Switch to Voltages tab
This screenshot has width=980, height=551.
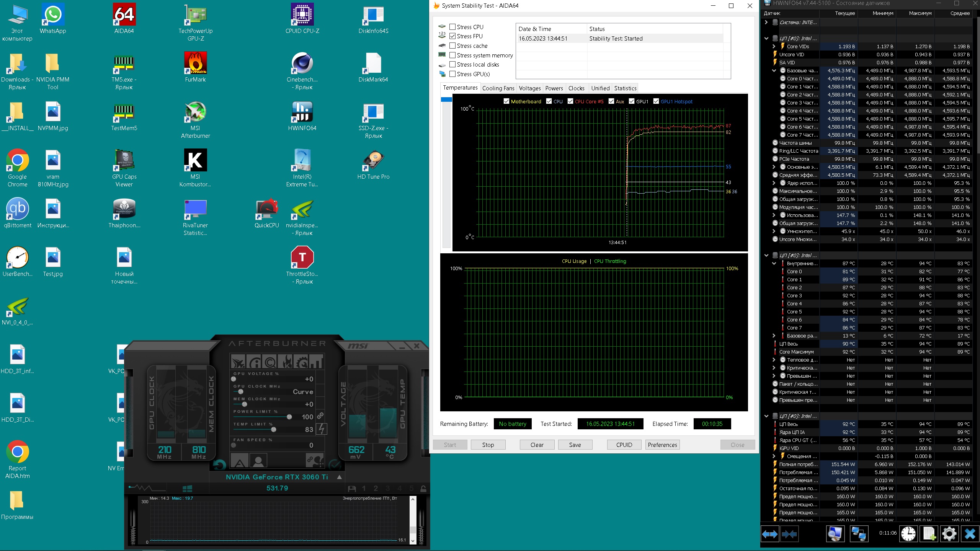(530, 88)
